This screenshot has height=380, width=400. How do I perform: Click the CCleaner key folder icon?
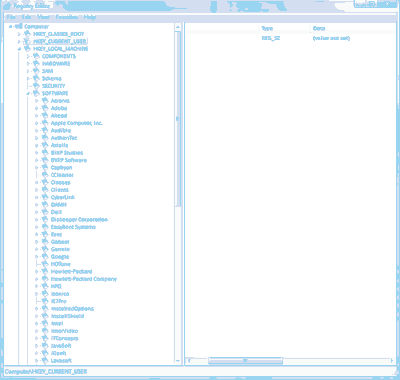[x=45, y=175]
